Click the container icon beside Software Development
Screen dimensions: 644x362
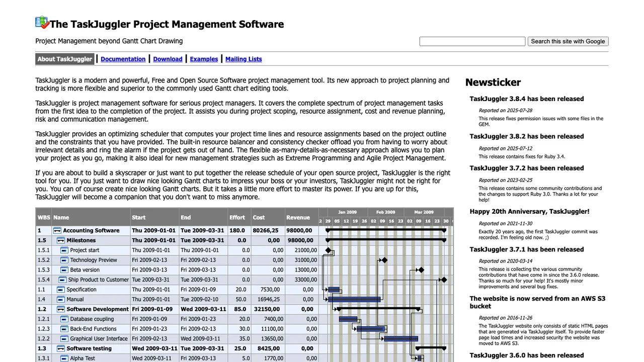pos(61,309)
